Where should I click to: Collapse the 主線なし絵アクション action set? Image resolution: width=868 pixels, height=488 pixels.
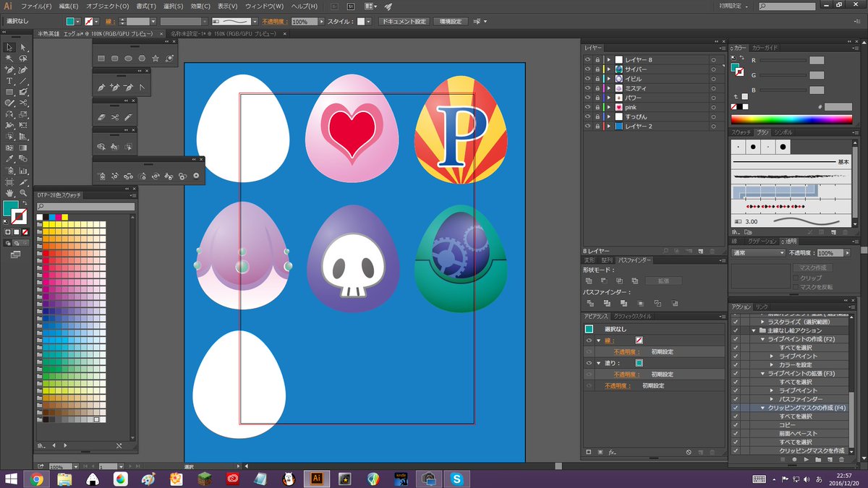pyautogui.click(x=754, y=330)
